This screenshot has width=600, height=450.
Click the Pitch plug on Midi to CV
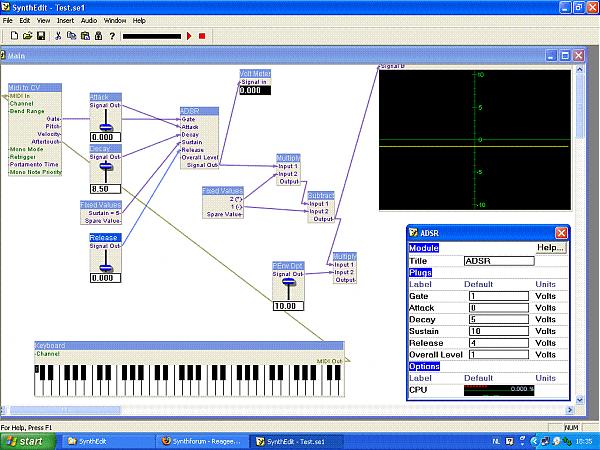pos(53,126)
